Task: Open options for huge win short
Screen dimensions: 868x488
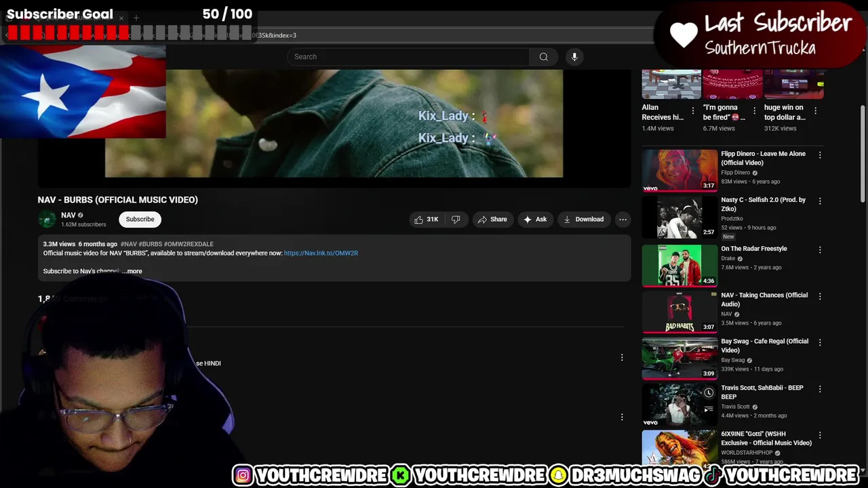Action: pos(815,110)
